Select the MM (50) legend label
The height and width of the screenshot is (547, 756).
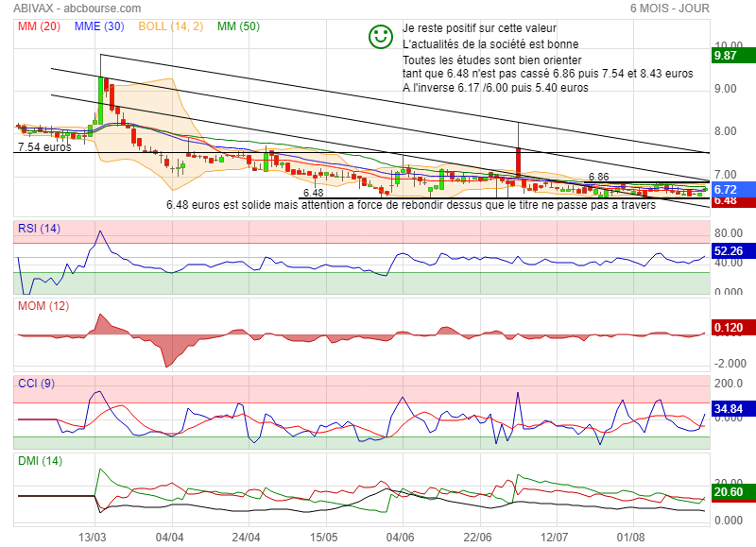click(x=238, y=26)
